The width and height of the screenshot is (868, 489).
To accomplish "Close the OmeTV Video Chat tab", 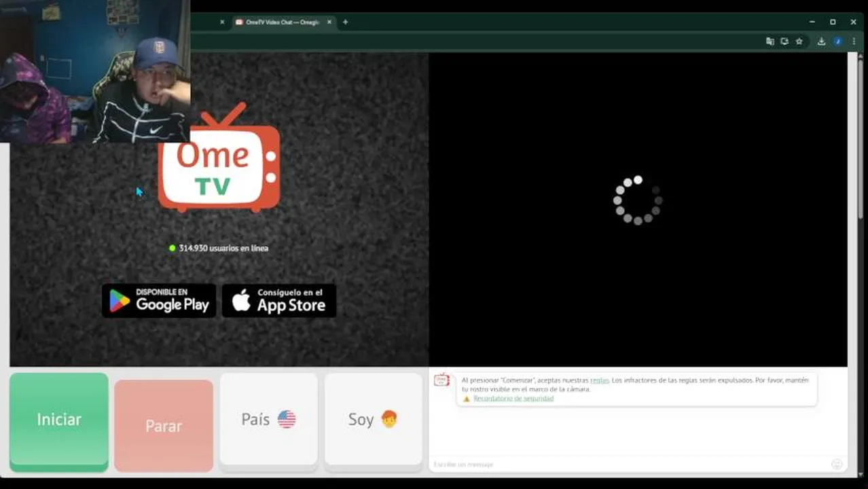I will [x=329, y=22].
